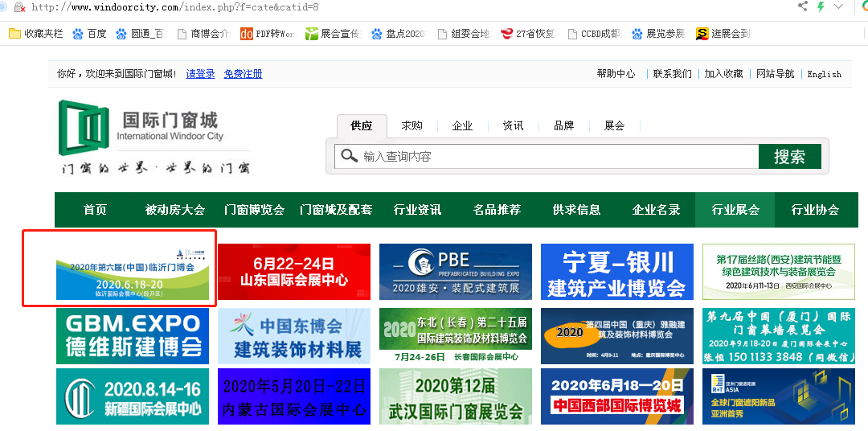Open the 逛展会 bookmark
868x431 pixels.
tap(723, 34)
